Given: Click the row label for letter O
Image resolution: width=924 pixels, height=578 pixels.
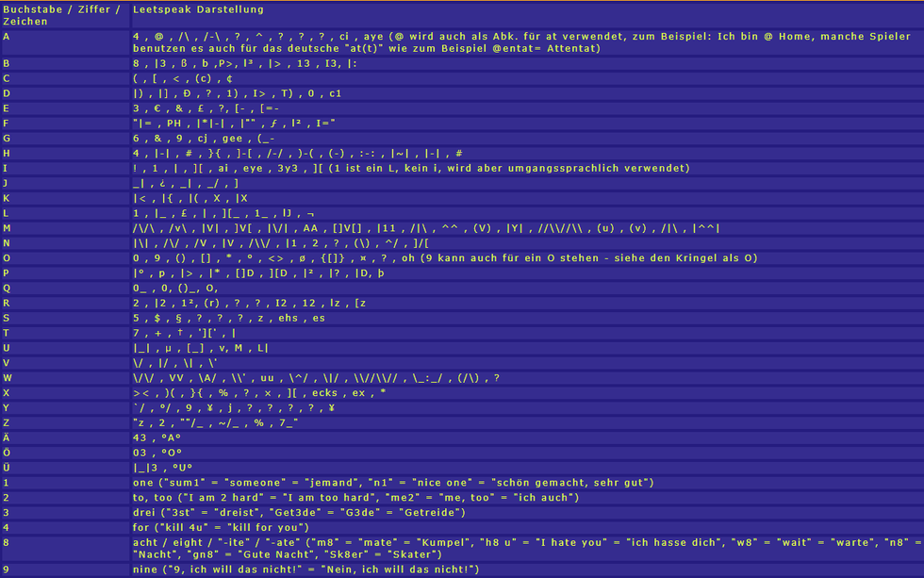Looking at the screenshot, I should pos(65,258).
